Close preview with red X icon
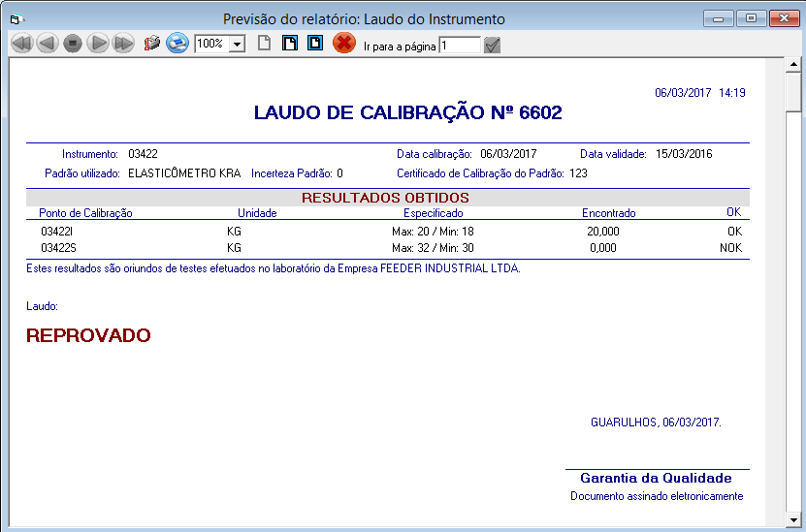Viewport: 806px width, 532px height. (344, 44)
